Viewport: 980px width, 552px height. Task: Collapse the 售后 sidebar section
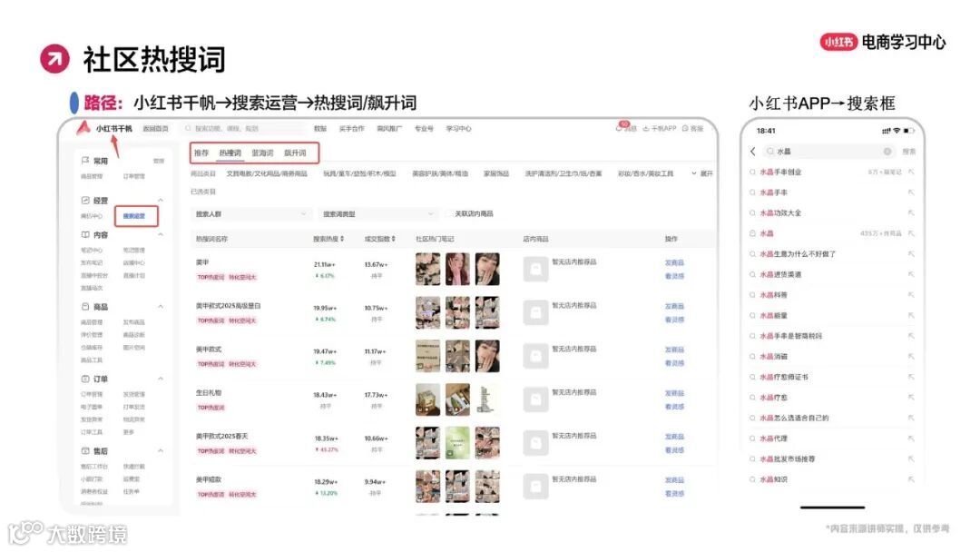coord(161,450)
